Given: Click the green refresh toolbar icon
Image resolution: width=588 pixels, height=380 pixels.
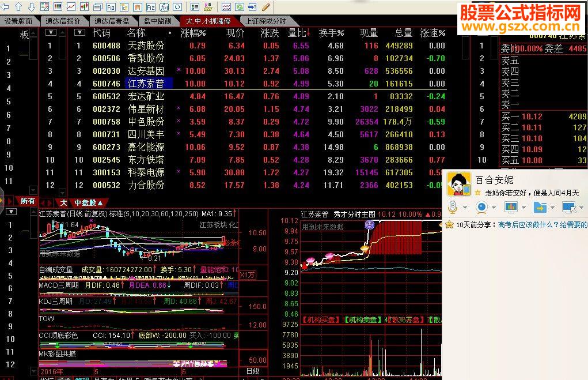Looking at the screenshot, I should 239,7.
